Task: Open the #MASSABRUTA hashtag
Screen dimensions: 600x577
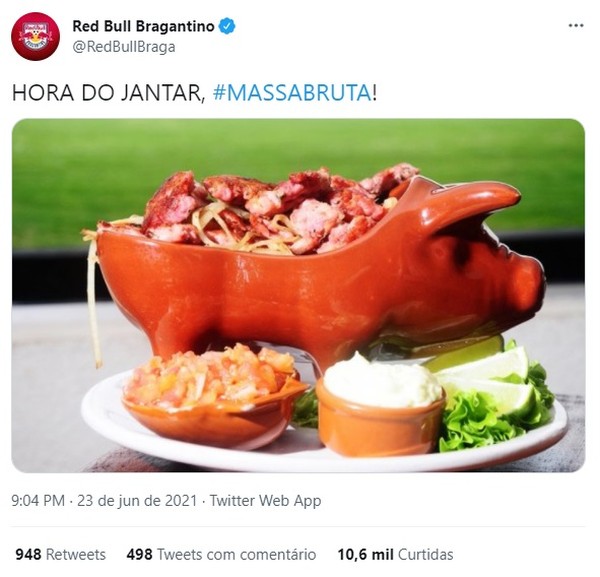Action: tap(292, 93)
